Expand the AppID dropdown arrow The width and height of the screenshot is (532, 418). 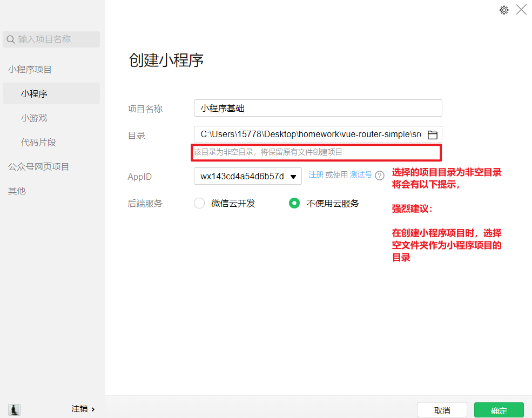[293, 177]
